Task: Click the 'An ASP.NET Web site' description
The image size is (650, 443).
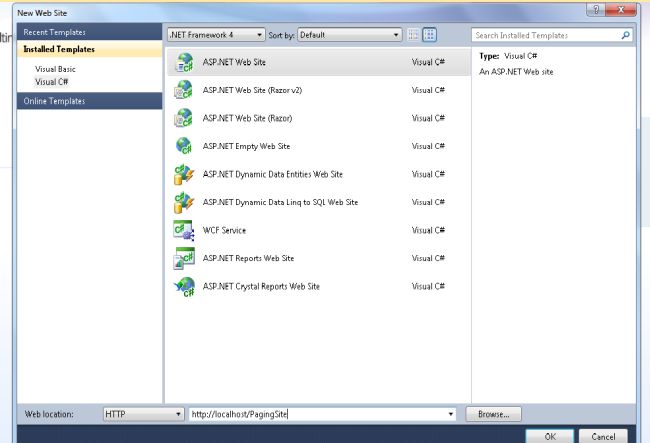Action: (x=516, y=72)
